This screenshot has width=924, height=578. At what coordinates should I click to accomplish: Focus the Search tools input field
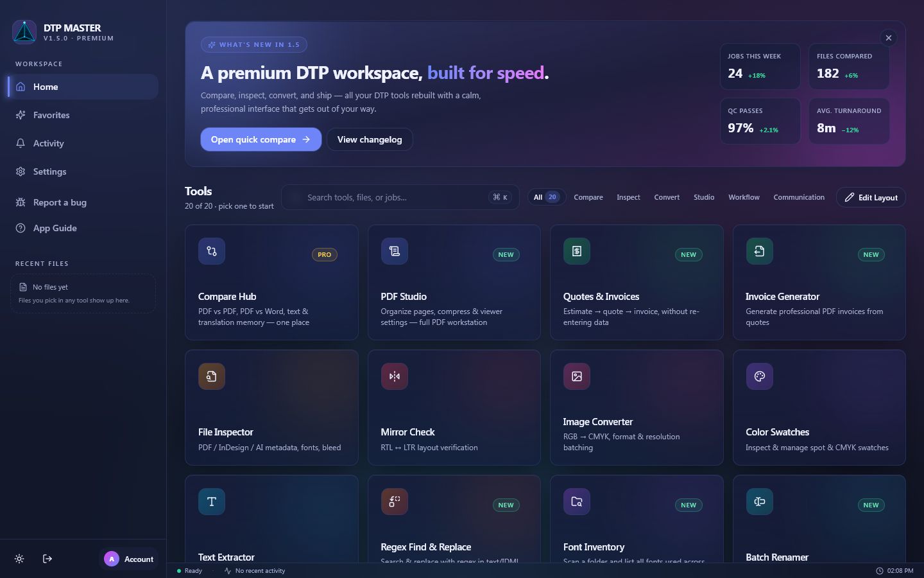(400, 197)
